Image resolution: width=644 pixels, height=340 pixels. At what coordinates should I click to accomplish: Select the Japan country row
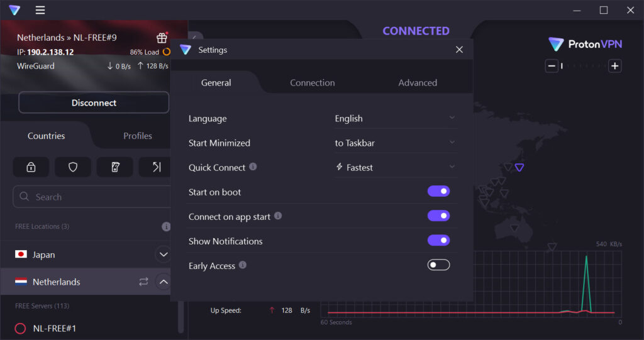click(86, 254)
